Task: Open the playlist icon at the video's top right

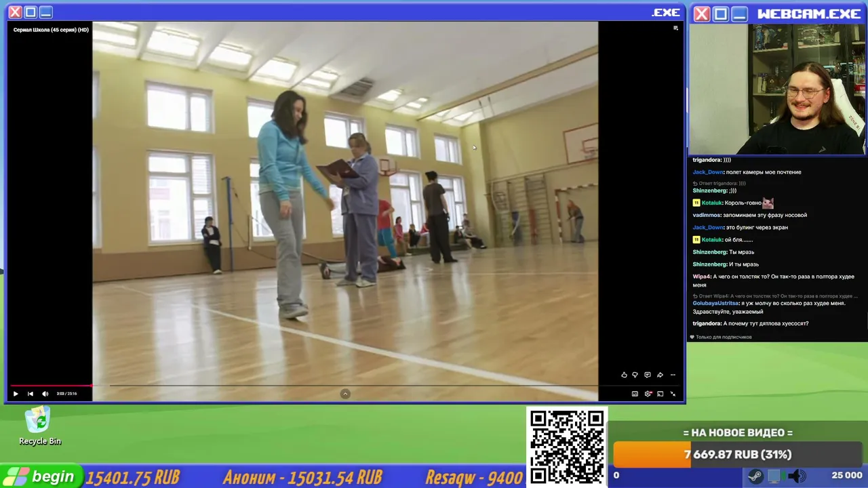Action: click(x=675, y=28)
